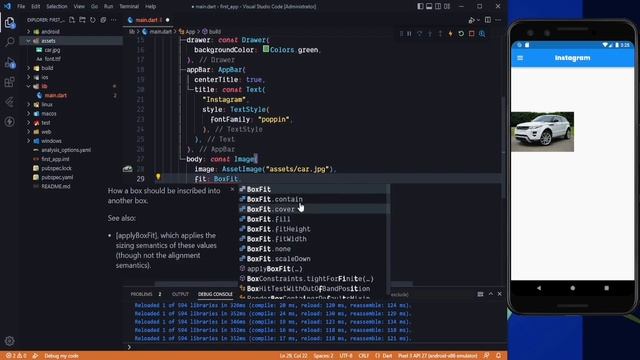Image resolution: width=640 pixels, height=360 pixels.
Task: Click the debug step over button
Action: [x=419, y=34]
